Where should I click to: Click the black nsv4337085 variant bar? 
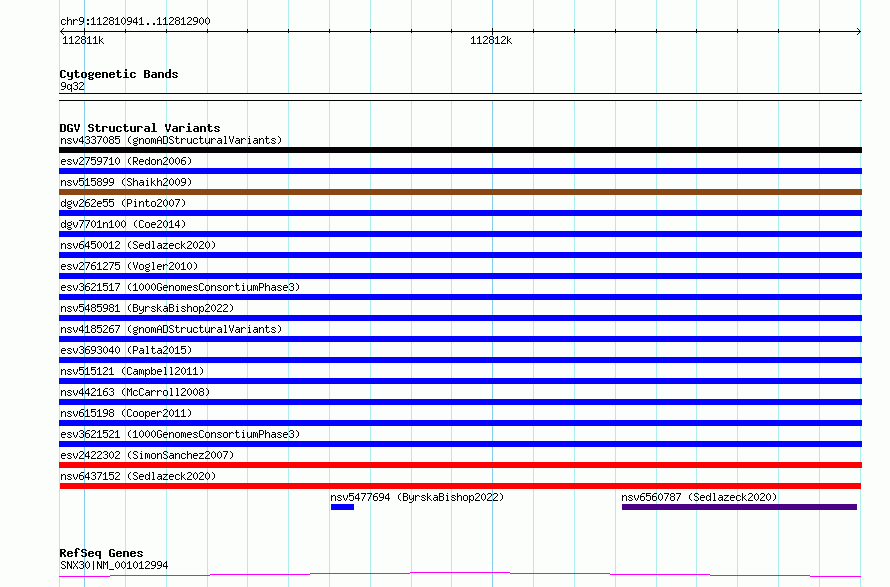(460, 150)
